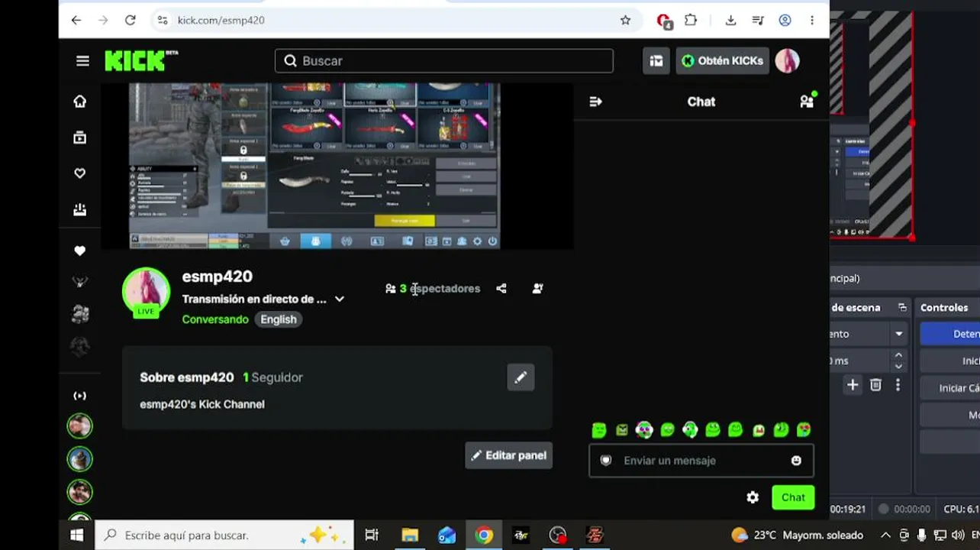Open Browse icon in Kick sidebar
The image size is (980, 550).
79,137
